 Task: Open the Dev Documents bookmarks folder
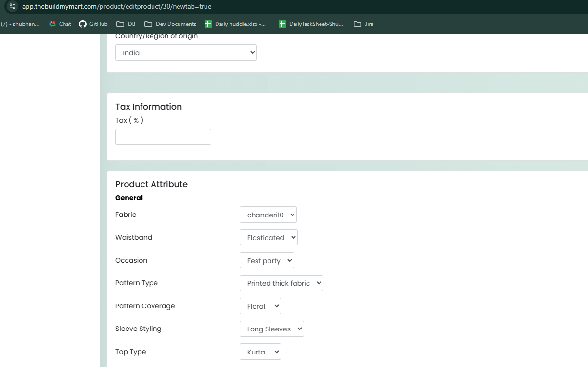click(x=170, y=24)
